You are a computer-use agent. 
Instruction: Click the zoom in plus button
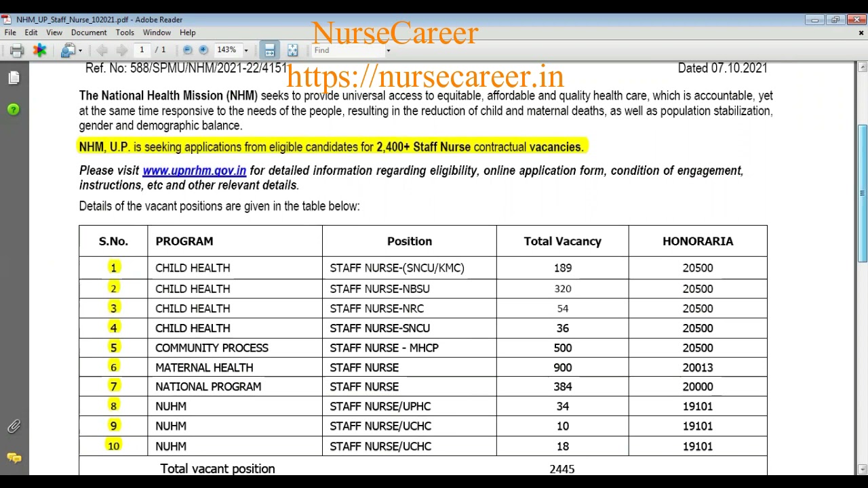coord(203,50)
